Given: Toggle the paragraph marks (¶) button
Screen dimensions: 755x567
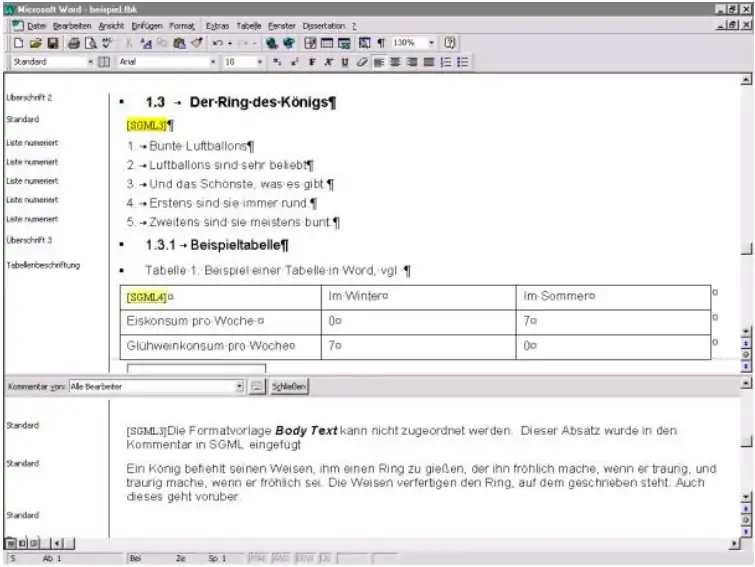Looking at the screenshot, I should 381,44.
